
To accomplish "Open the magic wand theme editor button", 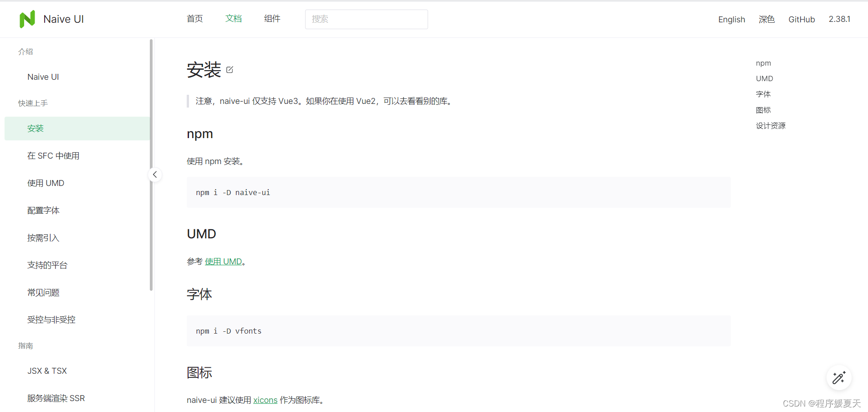I will [838, 378].
